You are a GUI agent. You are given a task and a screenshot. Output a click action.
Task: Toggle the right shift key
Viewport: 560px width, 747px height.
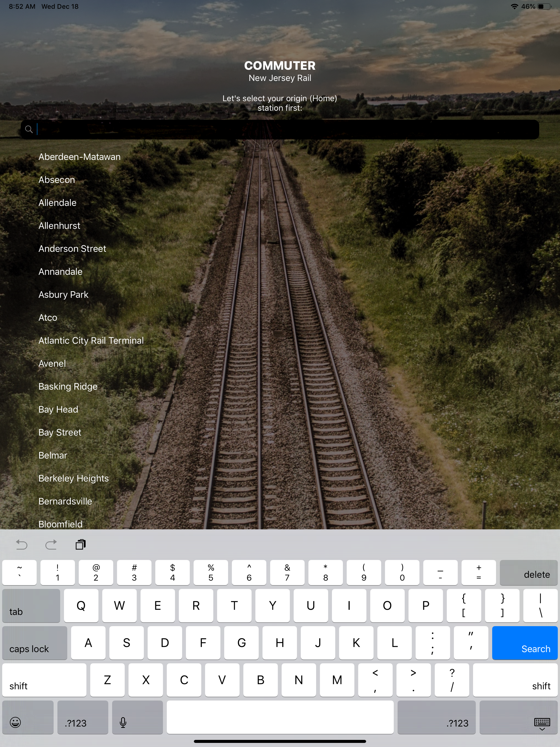(x=515, y=680)
